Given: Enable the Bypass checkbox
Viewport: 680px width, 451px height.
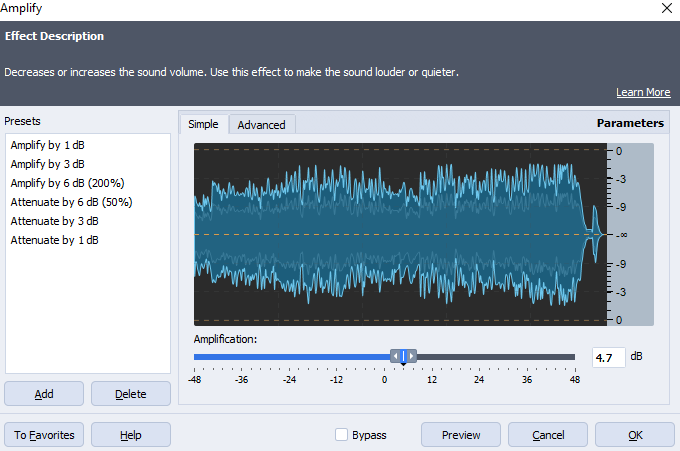Looking at the screenshot, I should 342,435.
